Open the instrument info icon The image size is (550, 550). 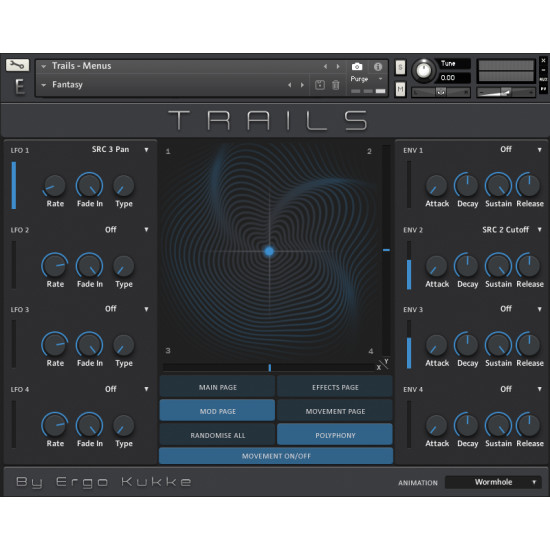pyautogui.click(x=378, y=67)
